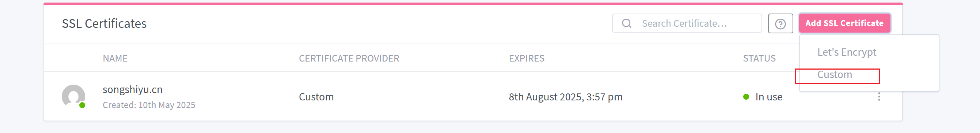Select Let's Encrypt from the dropdown

(x=847, y=52)
